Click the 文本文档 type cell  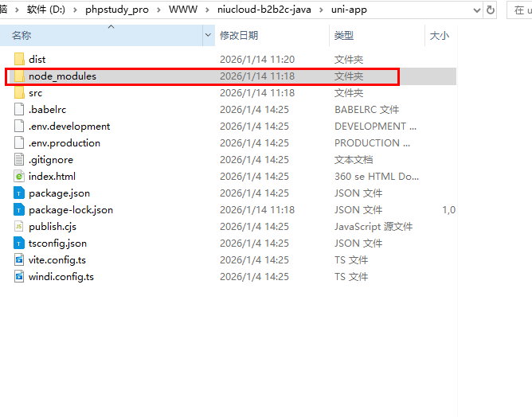[x=354, y=160]
